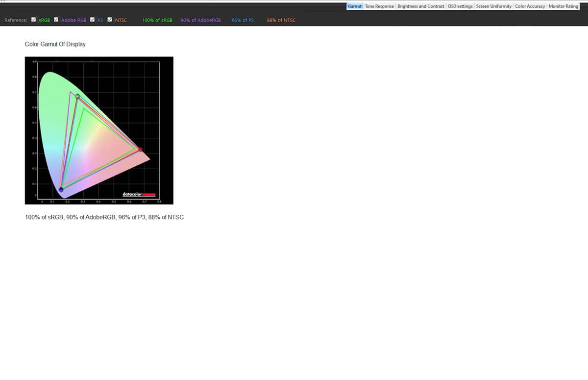Viewport: 588px width, 380px height.
Task: Disable the P3 reference checkbox
Action: coord(92,20)
